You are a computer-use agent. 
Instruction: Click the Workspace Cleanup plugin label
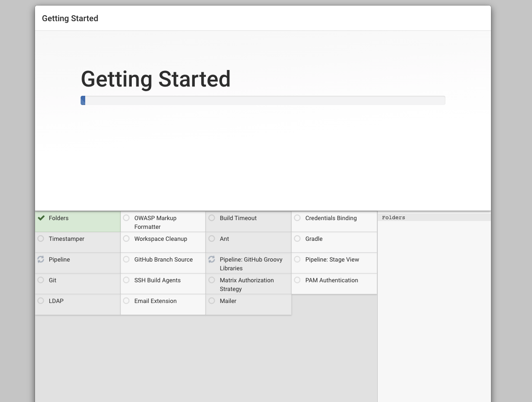point(161,239)
